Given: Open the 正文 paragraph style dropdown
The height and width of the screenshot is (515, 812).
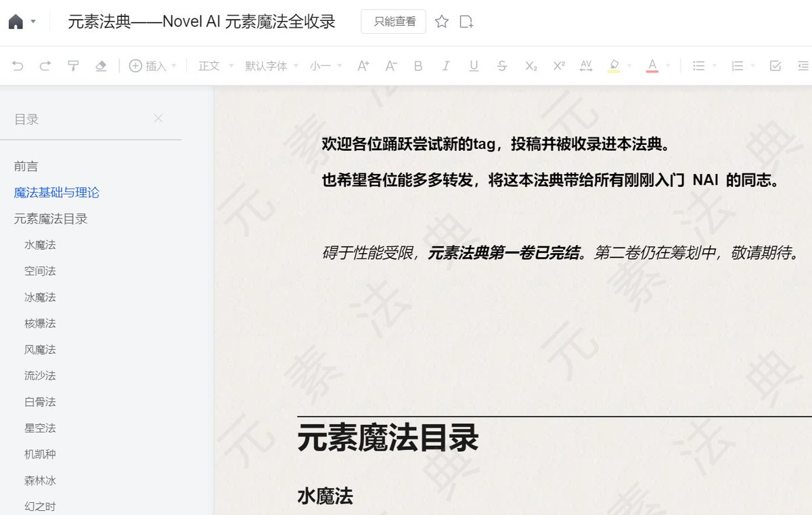Looking at the screenshot, I should tap(216, 66).
